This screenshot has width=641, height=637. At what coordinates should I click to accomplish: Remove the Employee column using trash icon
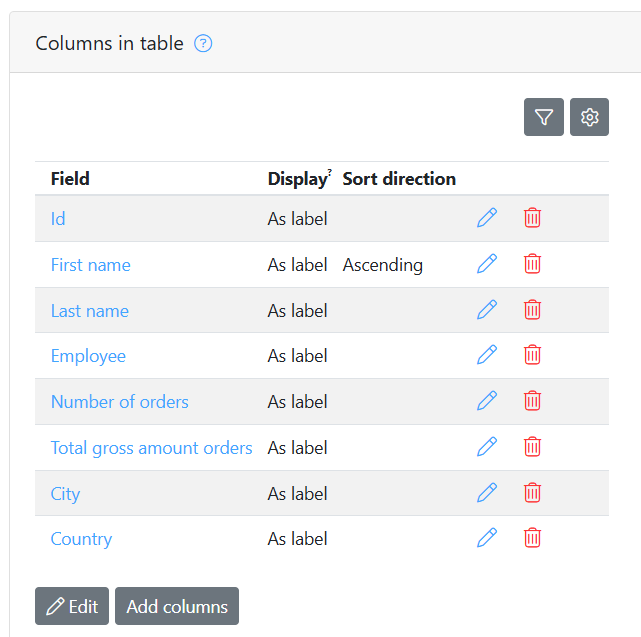click(x=533, y=355)
